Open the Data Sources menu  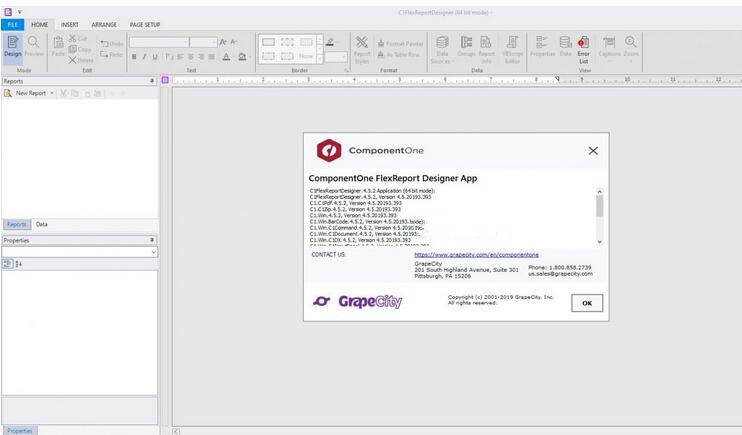click(x=441, y=49)
